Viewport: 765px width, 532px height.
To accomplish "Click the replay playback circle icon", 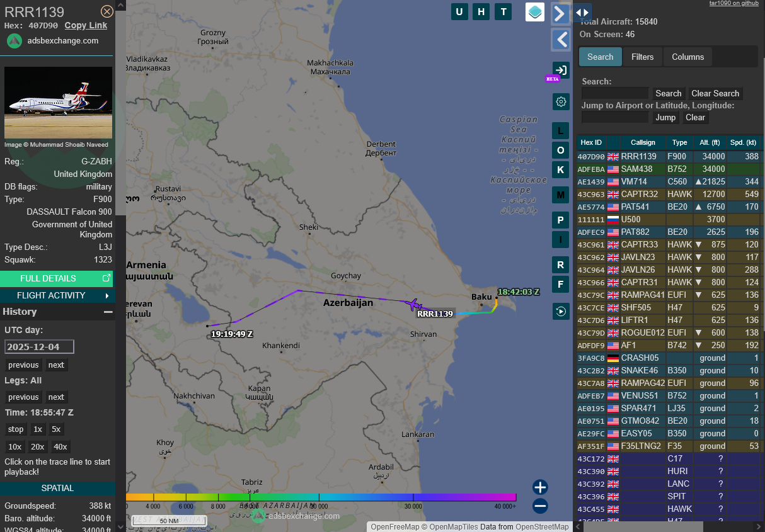I will (561, 311).
